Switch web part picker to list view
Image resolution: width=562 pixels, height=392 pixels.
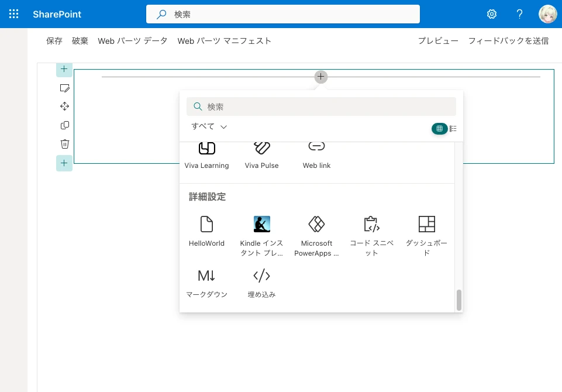pyautogui.click(x=453, y=129)
